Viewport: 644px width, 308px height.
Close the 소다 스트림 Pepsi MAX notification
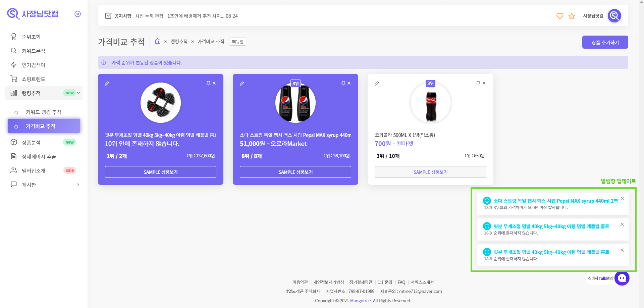point(622,198)
